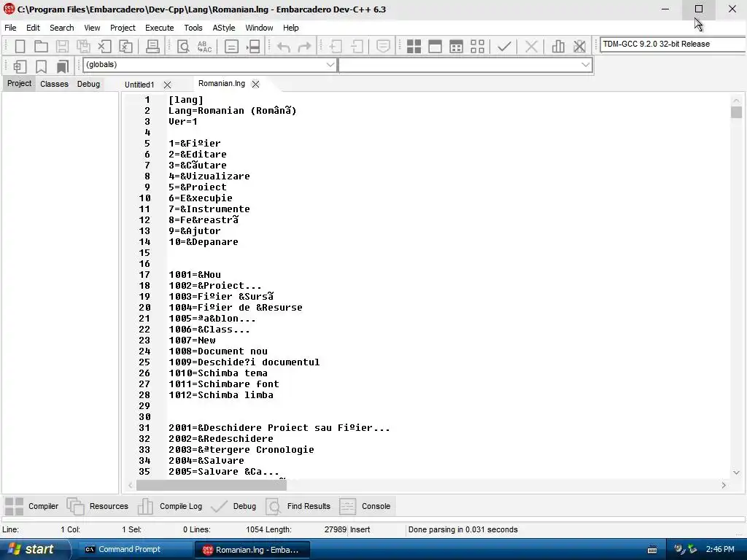Image resolution: width=747 pixels, height=560 pixels.
Task: Expand the empty function list dropdown
Action: click(x=586, y=65)
